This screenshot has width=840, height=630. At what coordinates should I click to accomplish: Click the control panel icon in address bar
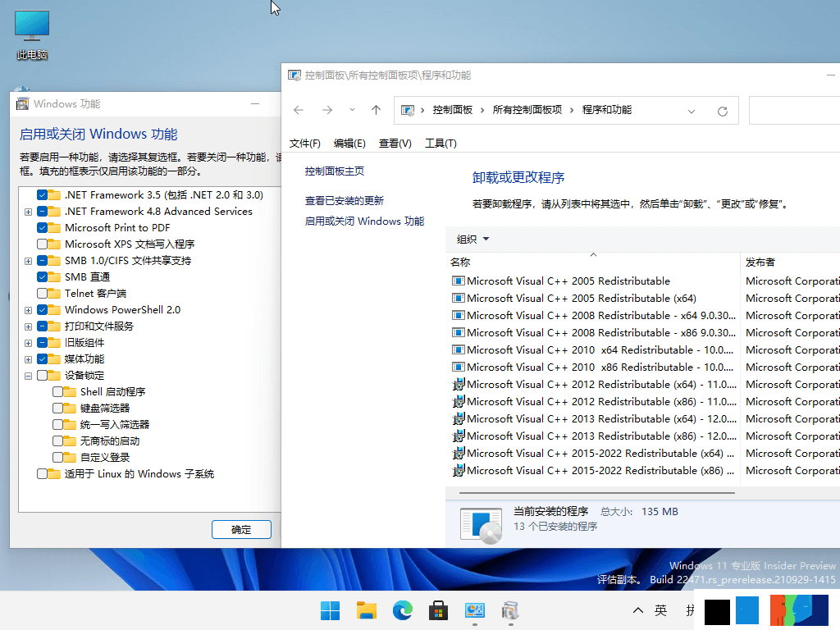click(408, 111)
